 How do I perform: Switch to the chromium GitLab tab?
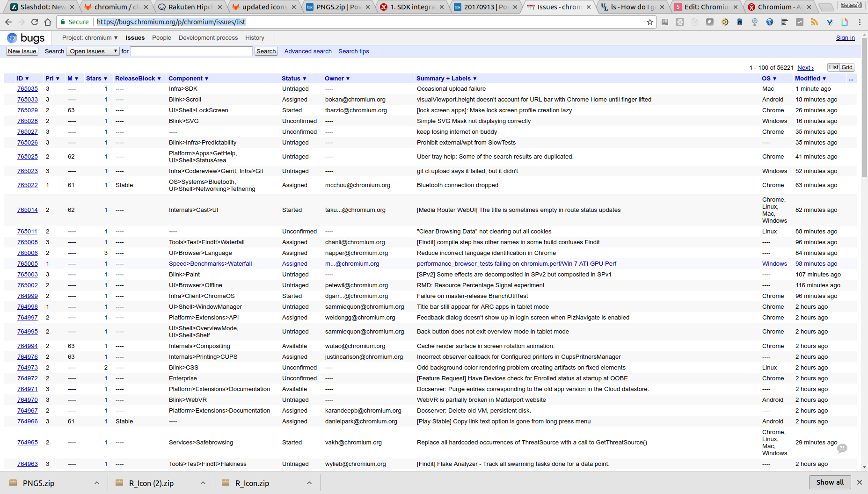(x=117, y=7)
